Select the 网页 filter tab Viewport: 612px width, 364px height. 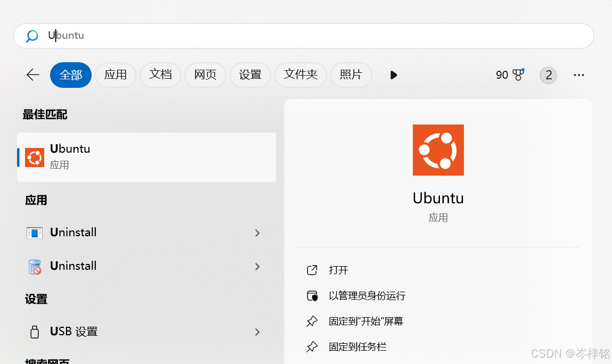click(x=205, y=75)
